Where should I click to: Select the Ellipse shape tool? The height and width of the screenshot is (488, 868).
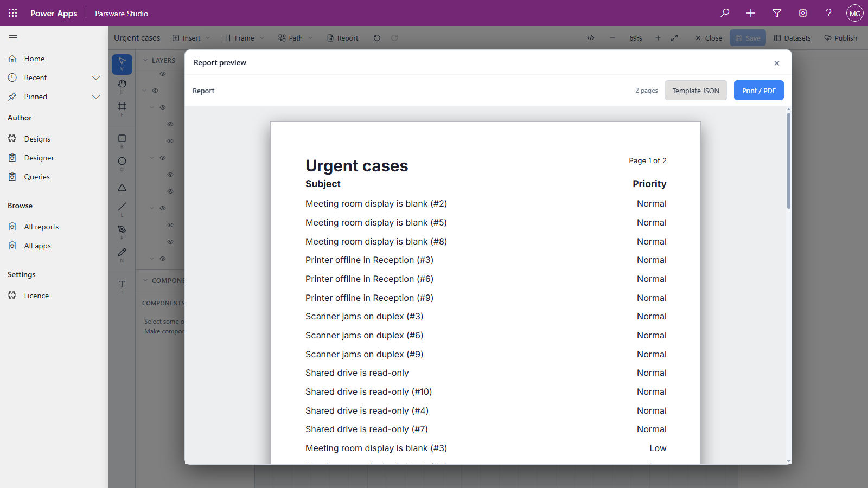(x=122, y=163)
